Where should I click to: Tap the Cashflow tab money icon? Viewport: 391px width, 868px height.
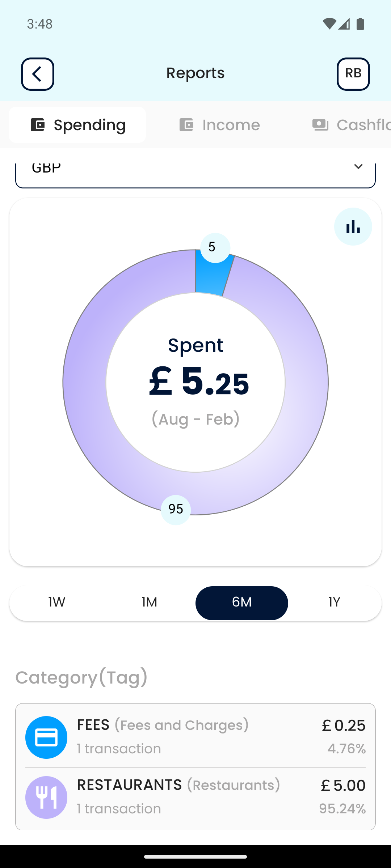click(x=320, y=125)
